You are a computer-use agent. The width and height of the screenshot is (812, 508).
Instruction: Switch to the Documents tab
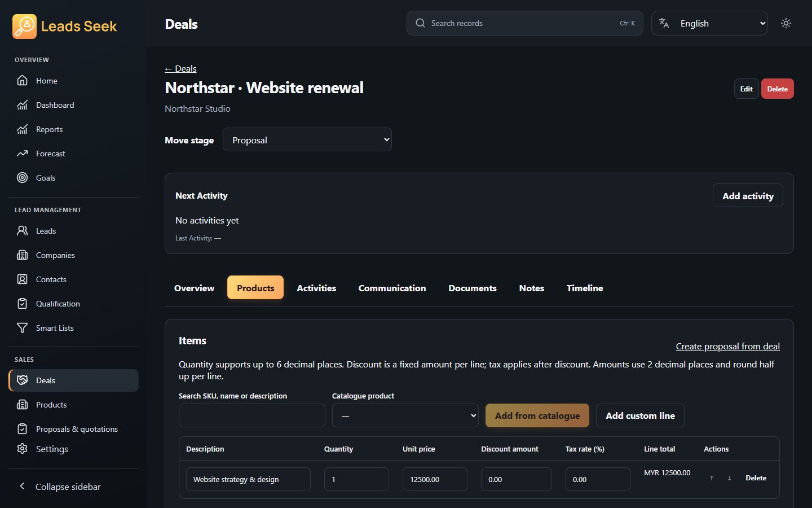tap(473, 288)
